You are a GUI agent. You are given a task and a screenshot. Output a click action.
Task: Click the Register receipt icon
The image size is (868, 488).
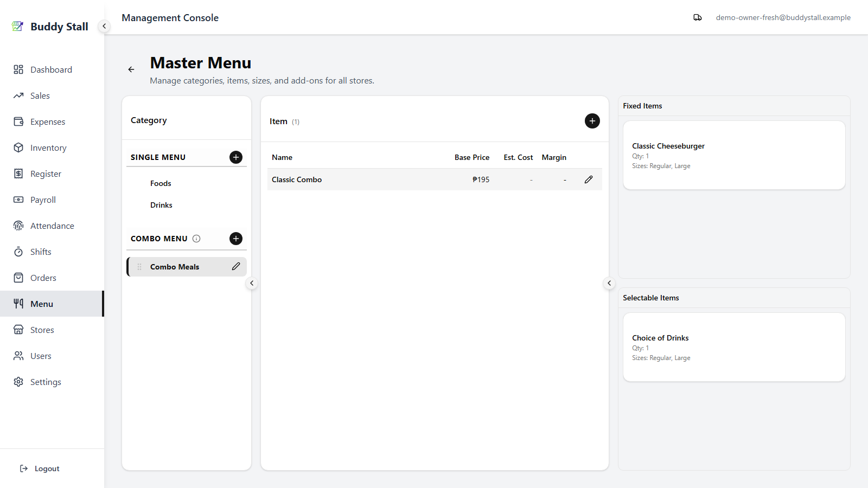coord(18,174)
